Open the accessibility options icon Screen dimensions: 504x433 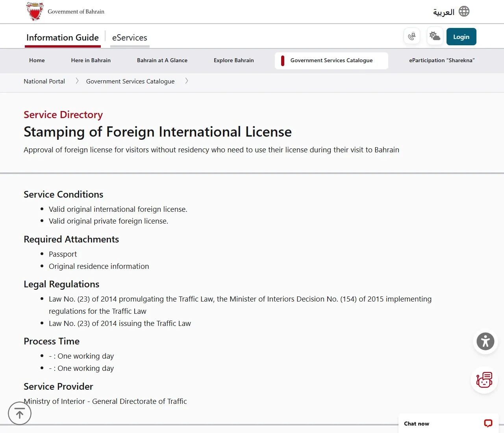coord(485,342)
